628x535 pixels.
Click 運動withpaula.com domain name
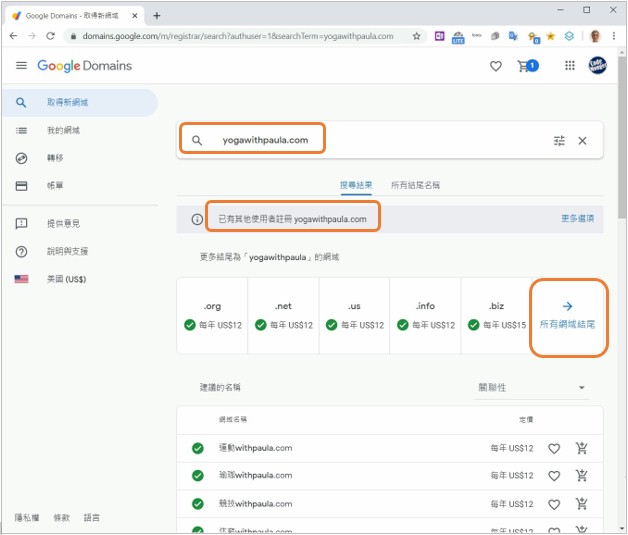pos(256,448)
